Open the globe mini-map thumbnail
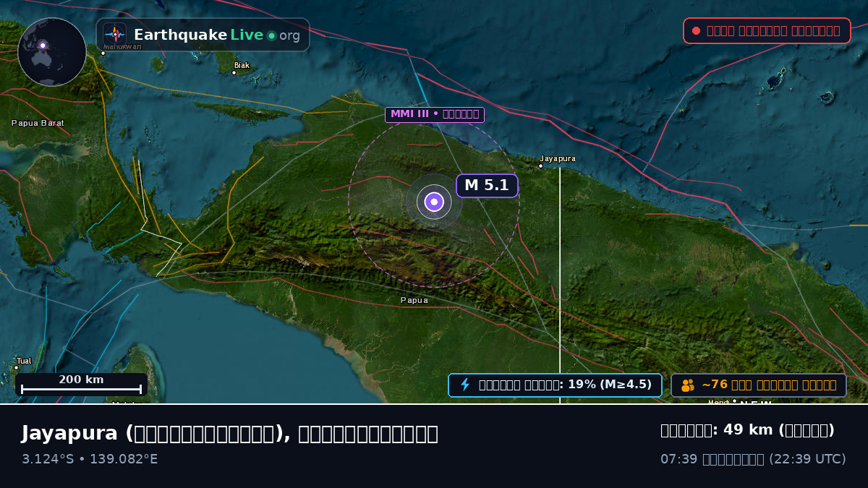 click(52, 52)
